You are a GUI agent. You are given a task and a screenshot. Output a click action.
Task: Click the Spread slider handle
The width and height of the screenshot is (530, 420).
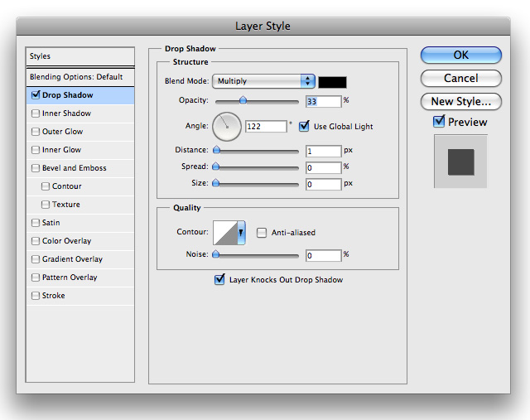[215, 167]
